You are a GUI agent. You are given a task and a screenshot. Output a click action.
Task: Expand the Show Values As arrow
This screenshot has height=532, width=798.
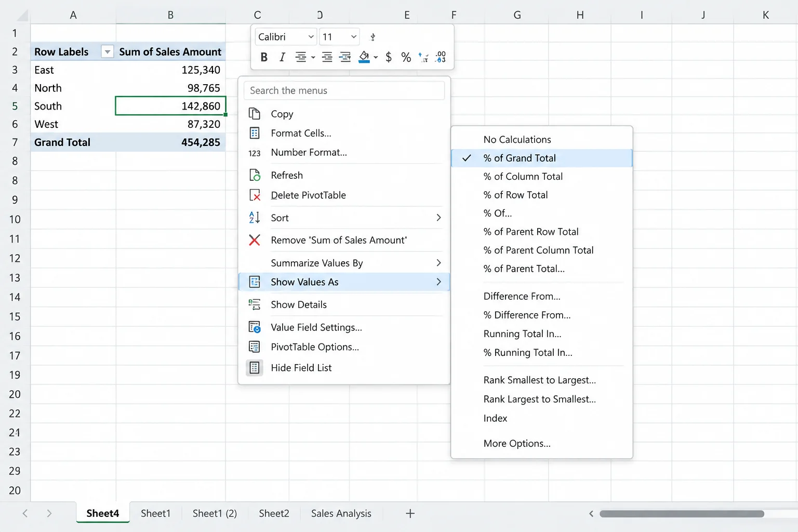[438, 282]
